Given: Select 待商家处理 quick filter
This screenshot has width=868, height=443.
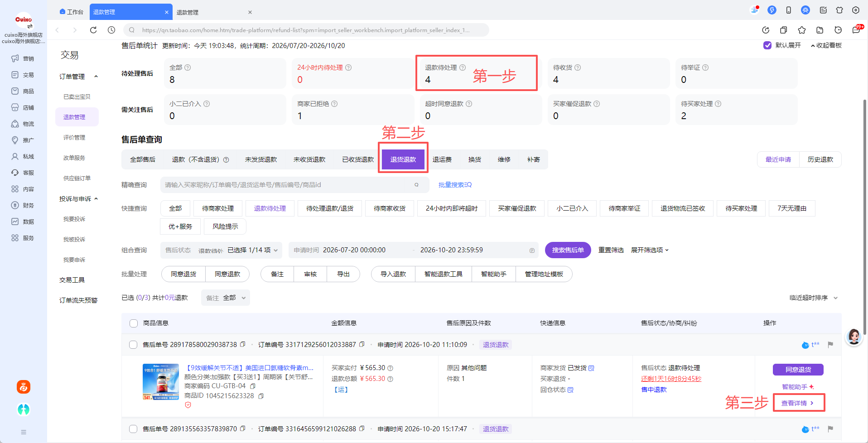Looking at the screenshot, I should pyautogui.click(x=218, y=208).
